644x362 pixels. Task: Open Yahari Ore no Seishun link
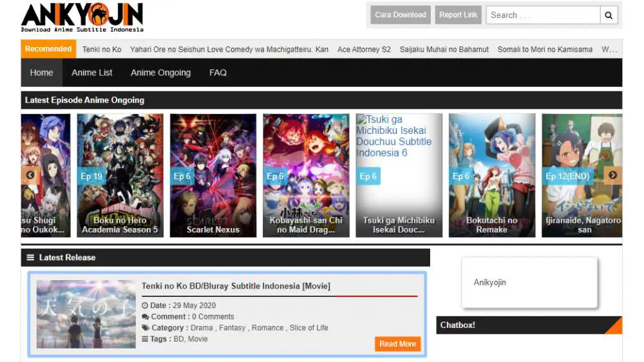(x=229, y=50)
